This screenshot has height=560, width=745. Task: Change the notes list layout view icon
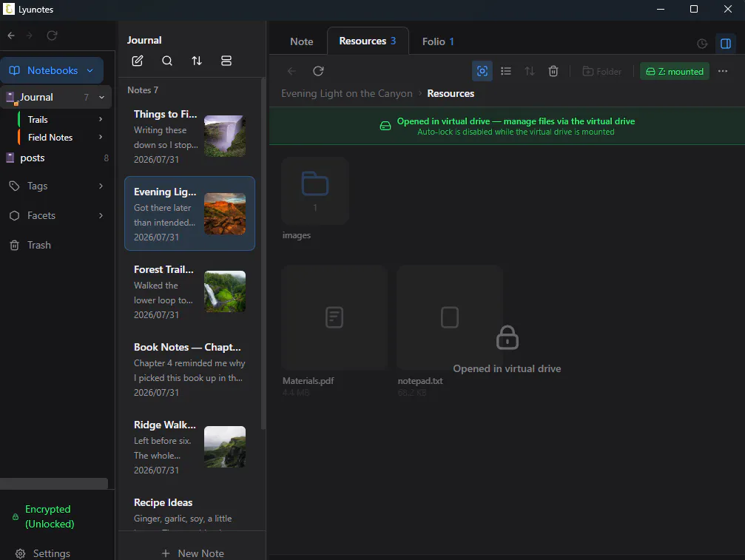(226, 61)
